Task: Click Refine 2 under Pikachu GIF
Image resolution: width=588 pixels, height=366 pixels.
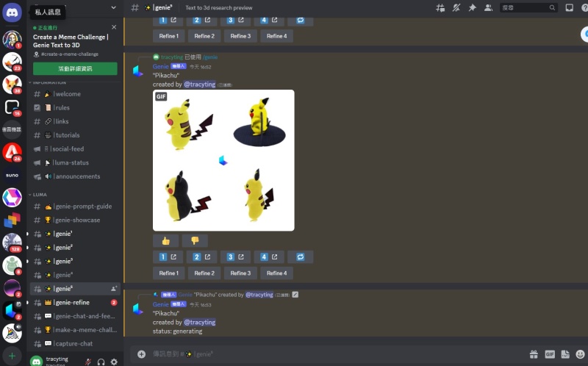Action: click(x=204, y=273)
